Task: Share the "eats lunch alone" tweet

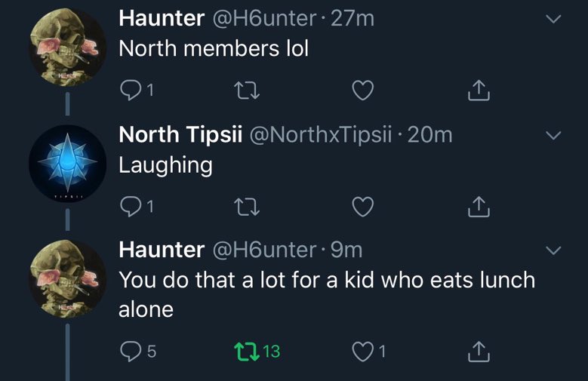Action: [479, 352]
